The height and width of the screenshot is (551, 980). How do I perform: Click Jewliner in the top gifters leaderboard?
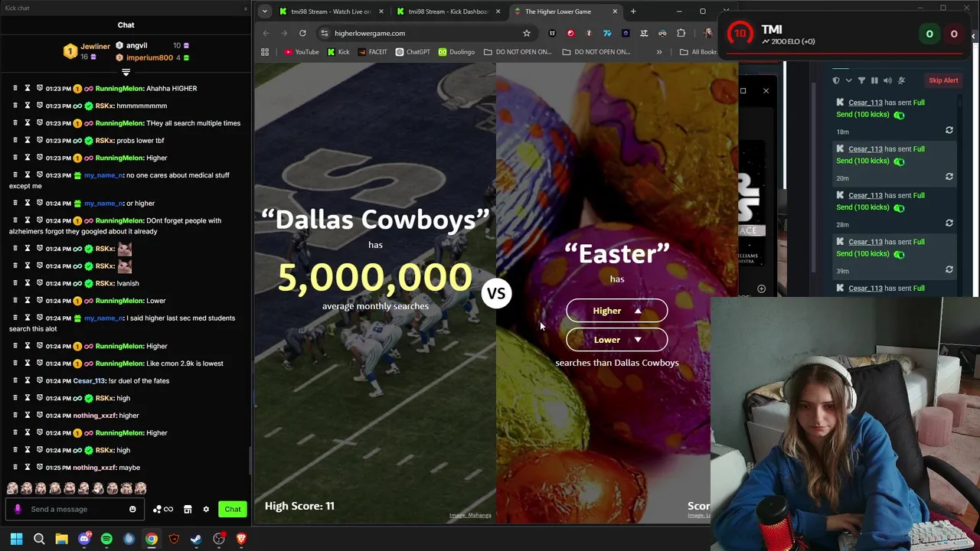coord(95,47)
